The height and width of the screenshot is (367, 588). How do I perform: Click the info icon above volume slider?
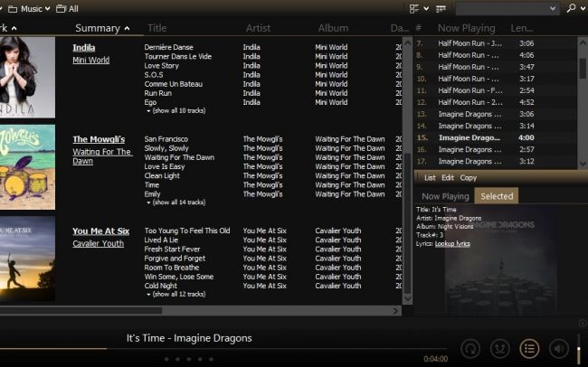point(582,324)
